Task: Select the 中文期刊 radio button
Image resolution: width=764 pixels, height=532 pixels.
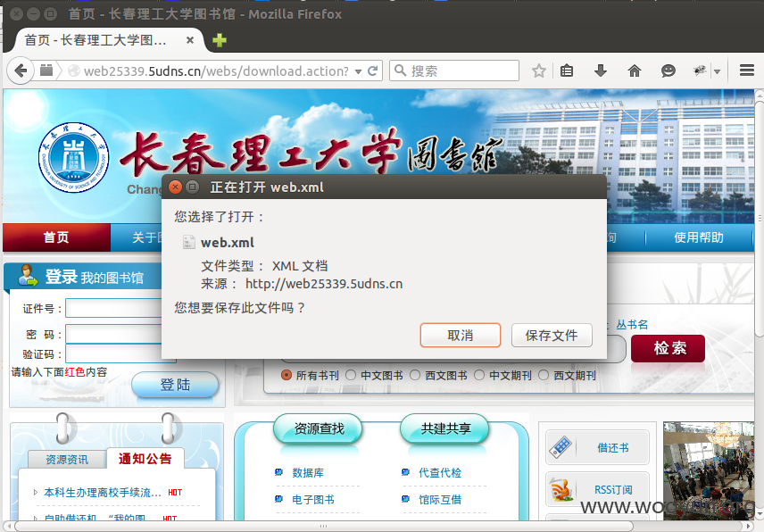Action: tap(479, 375)
